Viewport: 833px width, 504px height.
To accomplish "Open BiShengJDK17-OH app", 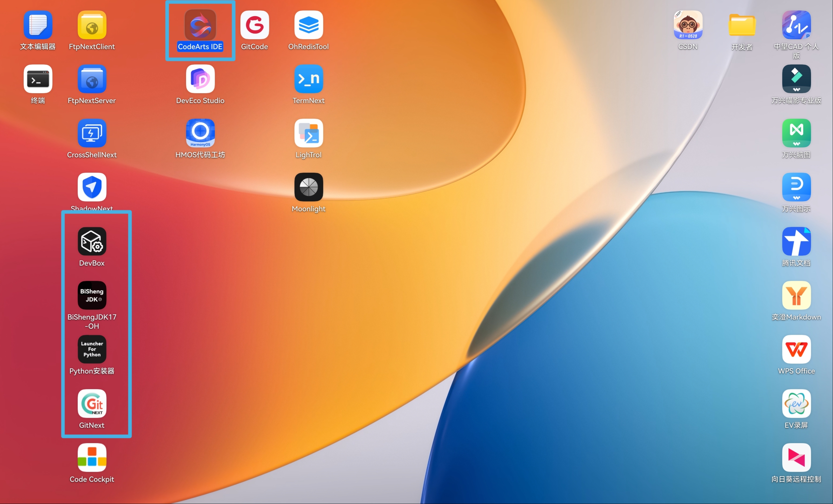I will (x=92, y=296).
